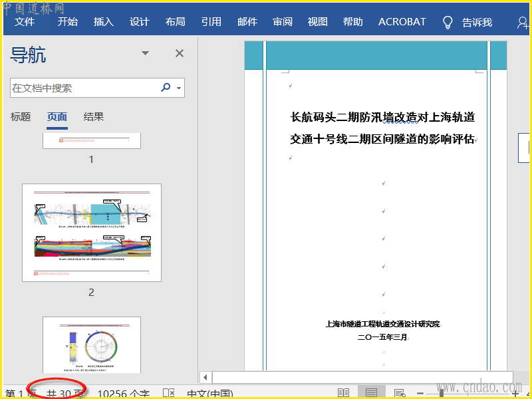
Task: Click the document title 长航码头二期防汛墙改造对上海轨道
Action: click(382, 118)
